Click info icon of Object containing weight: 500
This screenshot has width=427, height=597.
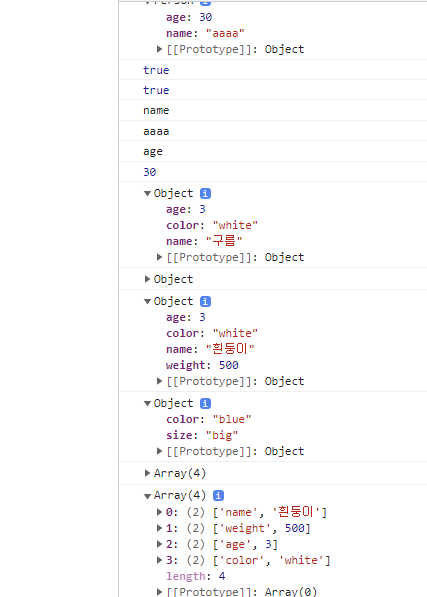pos(206,302)
